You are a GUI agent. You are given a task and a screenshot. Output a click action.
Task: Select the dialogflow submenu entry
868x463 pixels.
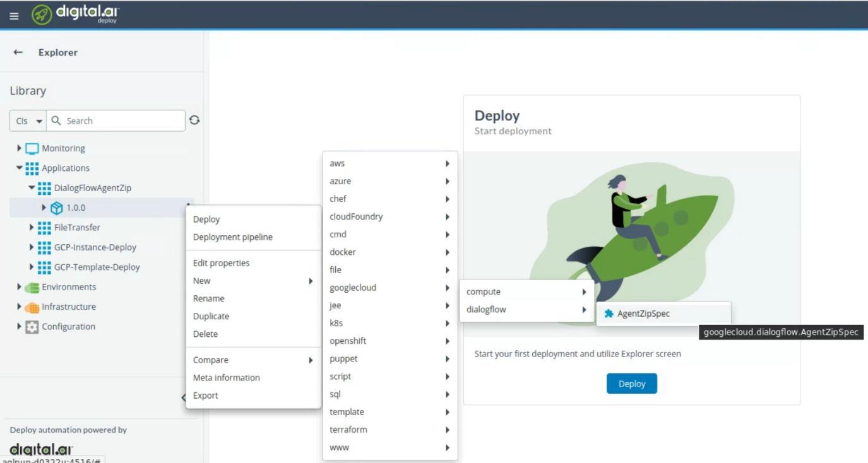coord(526,309)
